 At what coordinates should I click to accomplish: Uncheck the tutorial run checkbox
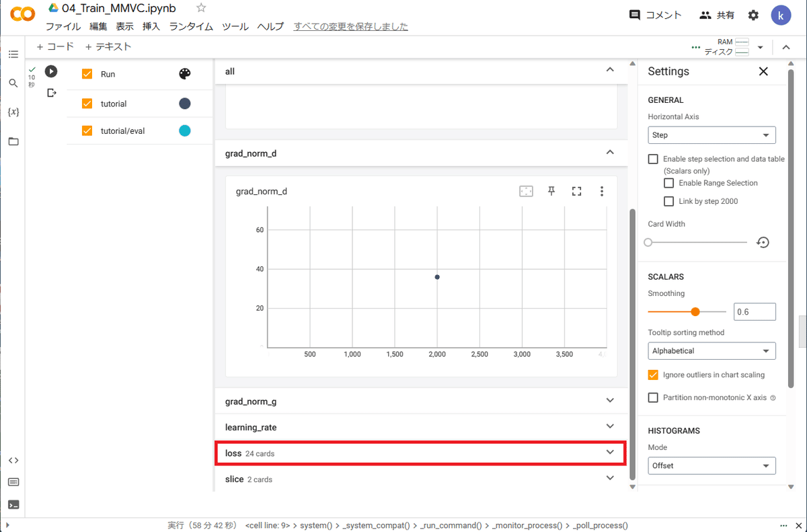click(x=87, y=104)
